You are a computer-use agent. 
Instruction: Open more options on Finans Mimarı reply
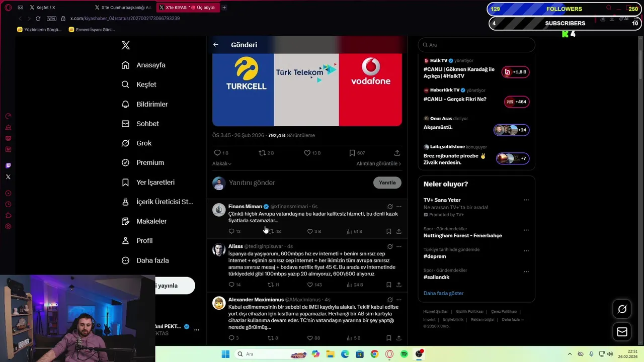399,206
